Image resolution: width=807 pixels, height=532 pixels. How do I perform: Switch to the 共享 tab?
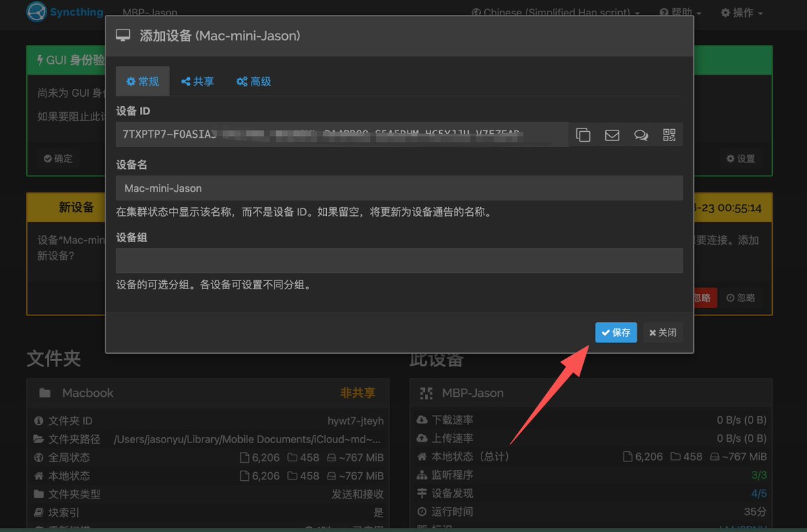coord(198,81)
